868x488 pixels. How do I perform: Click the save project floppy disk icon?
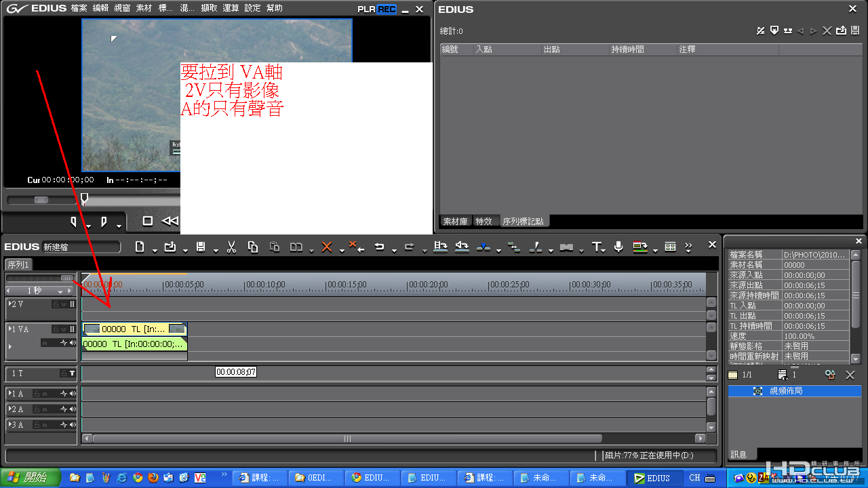(201, 247)
